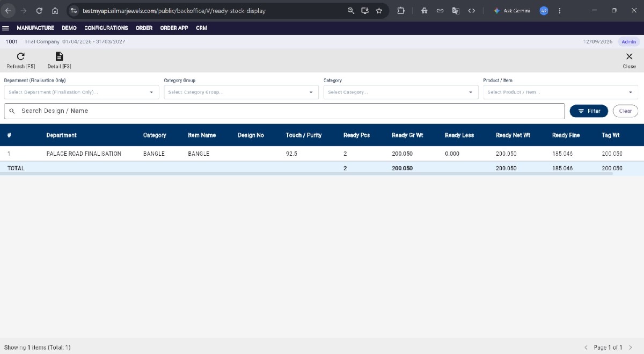Screen dimensions: 644x354
Task: Focus the Search Design / Name field
Action: pyautogui.click(x=284, y=111)
